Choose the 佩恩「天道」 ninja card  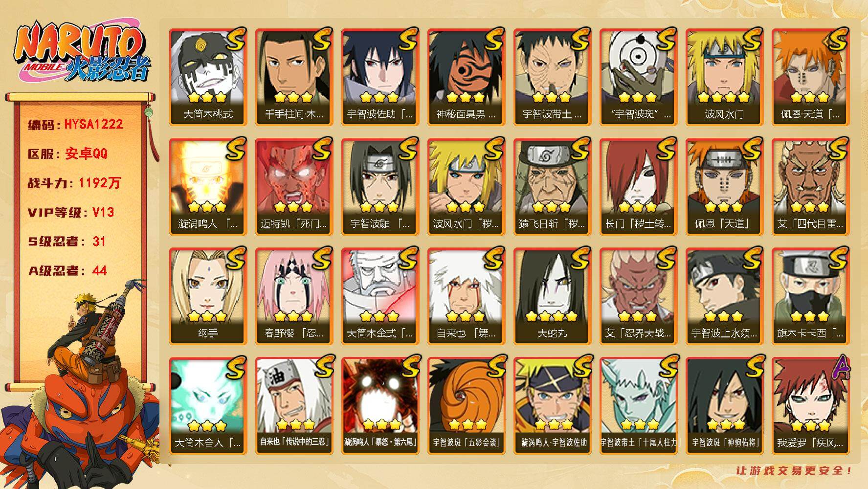(724, 187)
